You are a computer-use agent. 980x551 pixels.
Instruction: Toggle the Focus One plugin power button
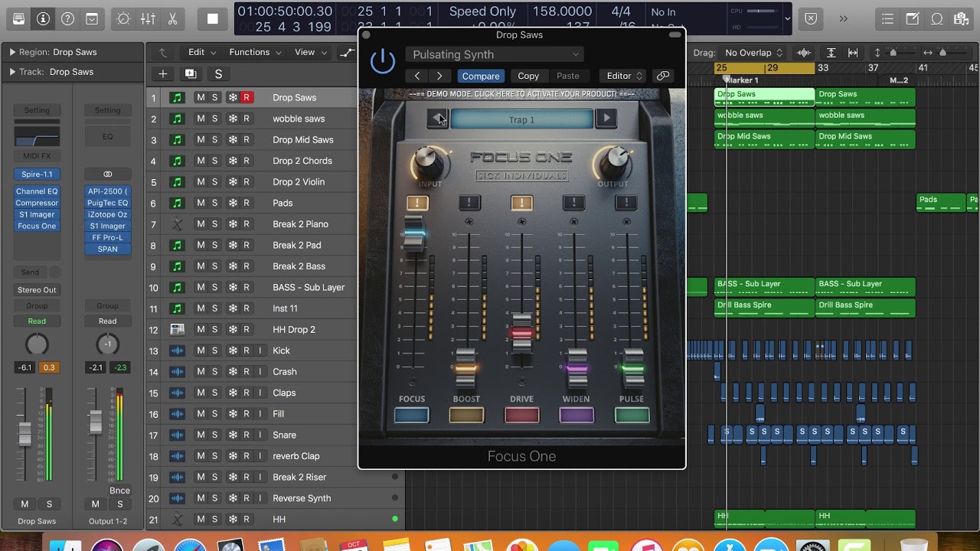(x=383, y=61)
